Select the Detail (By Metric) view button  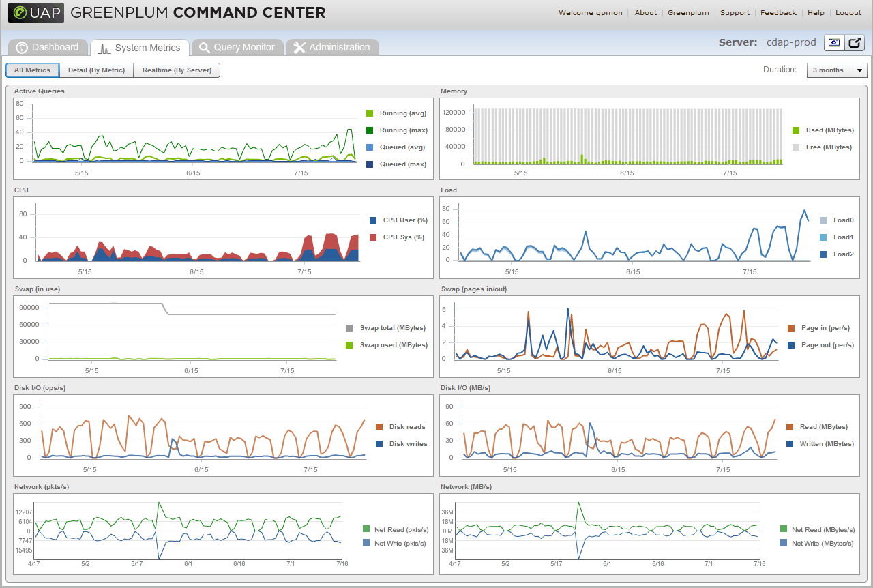click(96, 70)
